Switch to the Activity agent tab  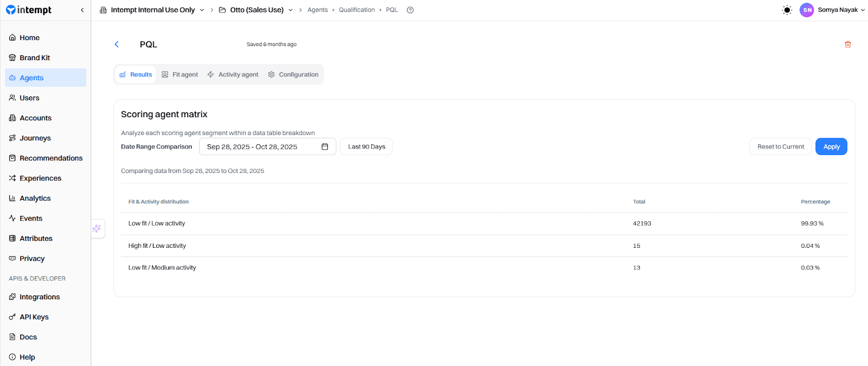click(233, 74)
